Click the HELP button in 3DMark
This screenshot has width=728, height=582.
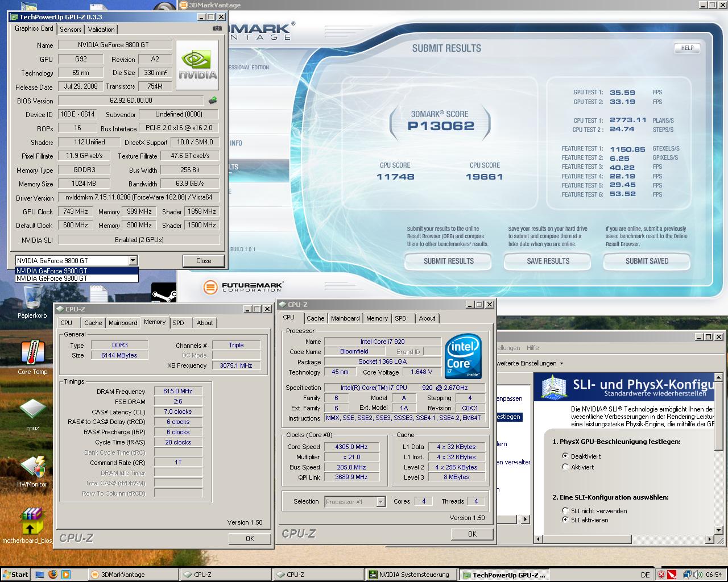coord(687,48)
